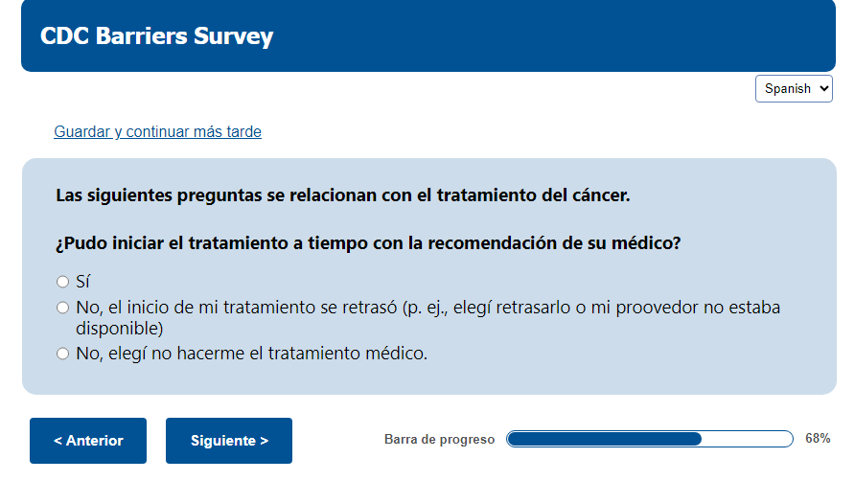Open the Spanish language dropdown
The width and height of the screenshot is (855, 504).
pyautogui.click(x=794, y=88)
